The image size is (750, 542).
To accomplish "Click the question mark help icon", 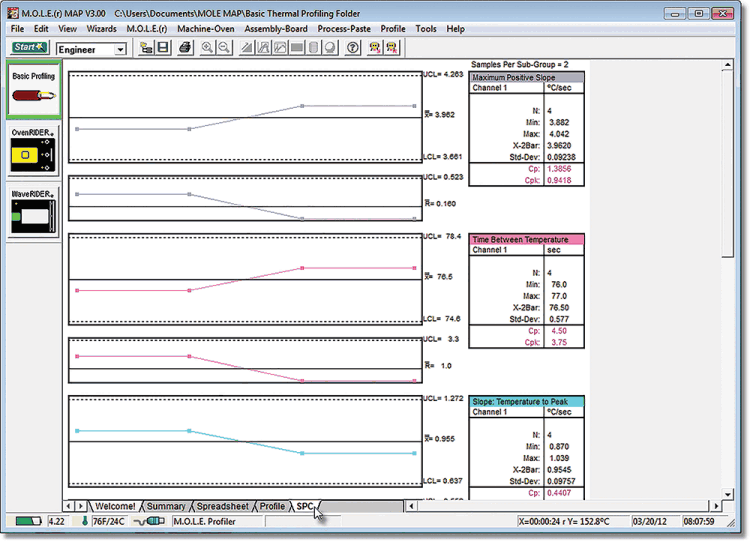I will tap(352, 48).
